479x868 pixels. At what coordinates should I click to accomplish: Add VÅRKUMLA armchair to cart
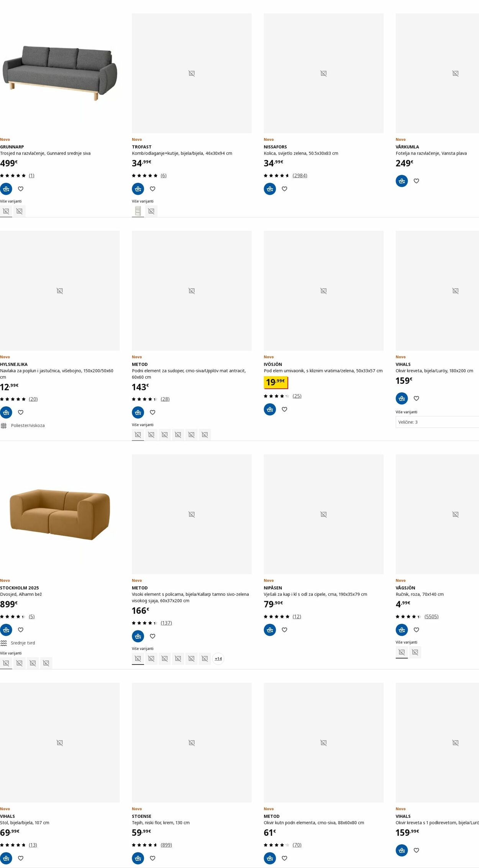(x=402, y=181)
